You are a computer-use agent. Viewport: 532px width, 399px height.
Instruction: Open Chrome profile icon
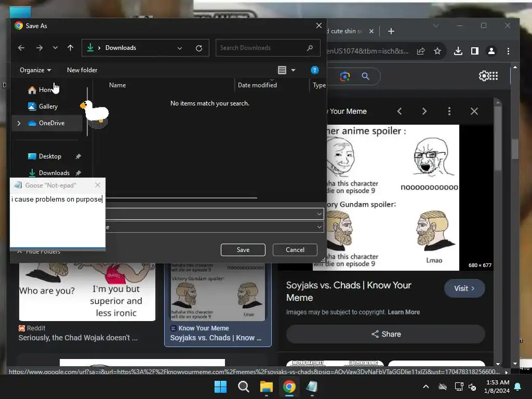(x=491, y=51)
